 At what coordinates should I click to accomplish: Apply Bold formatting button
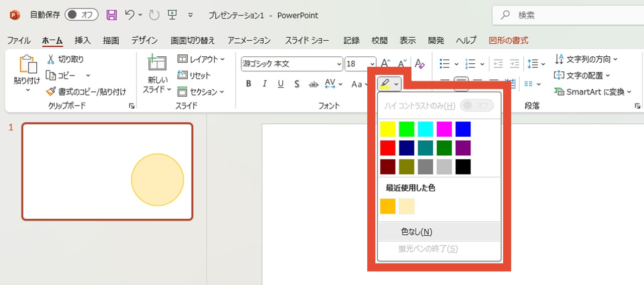pyautogui.click(x=249, y=84)
